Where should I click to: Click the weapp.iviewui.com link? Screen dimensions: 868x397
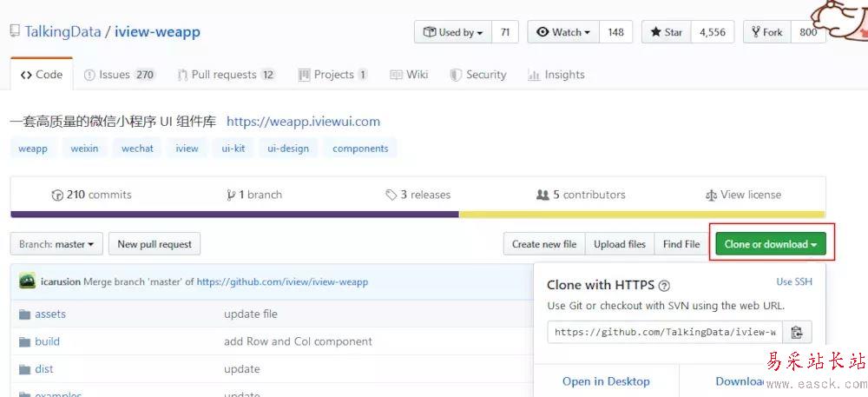[x=303, y=122]
